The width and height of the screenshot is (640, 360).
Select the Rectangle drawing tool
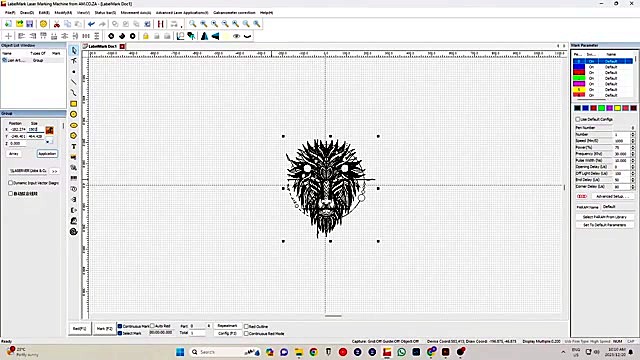pyautogui.click(x=74, y=104)
